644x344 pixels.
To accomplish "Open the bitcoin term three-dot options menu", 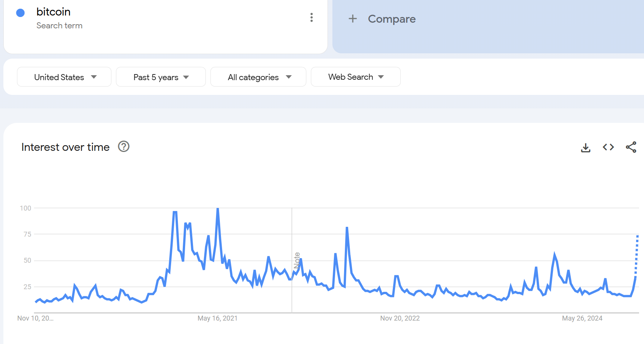I will pos(312,17).
